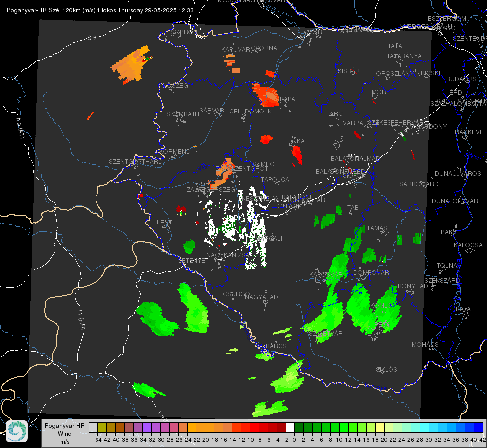Click the TOLNA town label
Viewport: 487px width, 448px height.
point(447,266)
